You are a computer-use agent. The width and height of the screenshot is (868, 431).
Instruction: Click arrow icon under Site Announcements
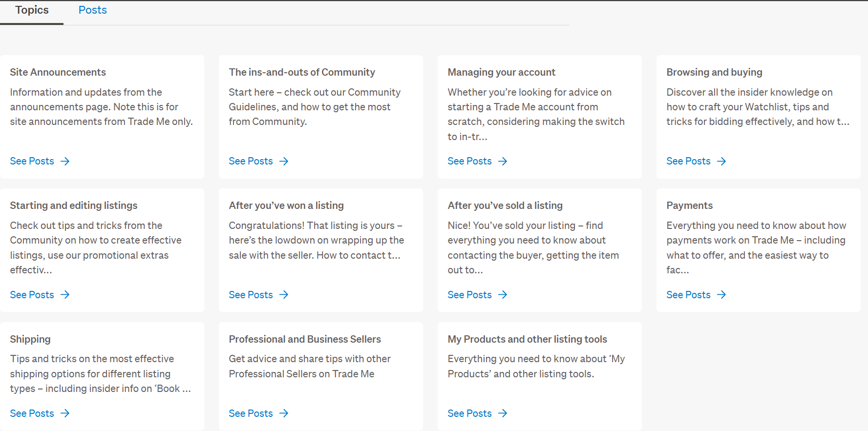click(x=65, y=161)
